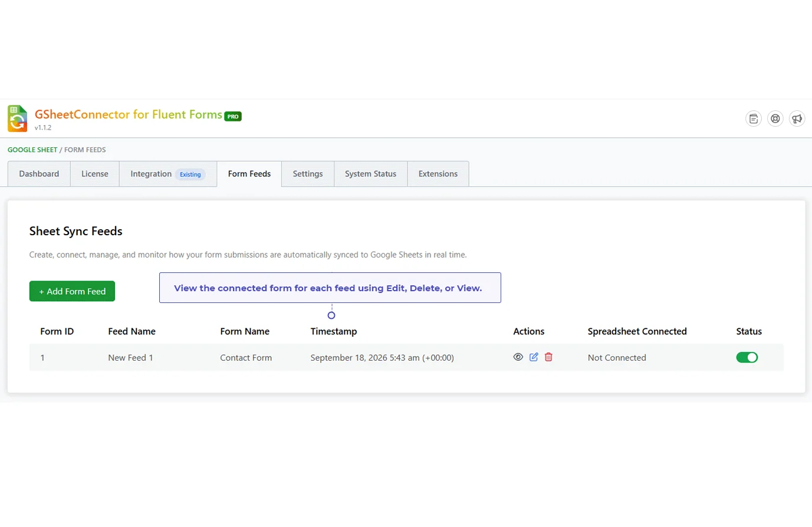812x527 pixels.
Task: Click the Actions column header
Action: click(x=529, y=331)
